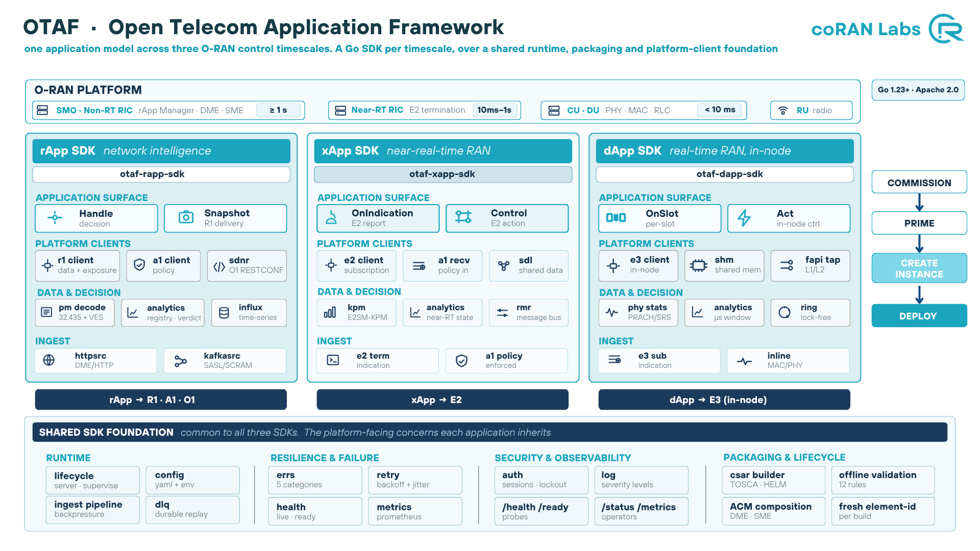Click the sdnr code brackets icon

pos(219,267)
